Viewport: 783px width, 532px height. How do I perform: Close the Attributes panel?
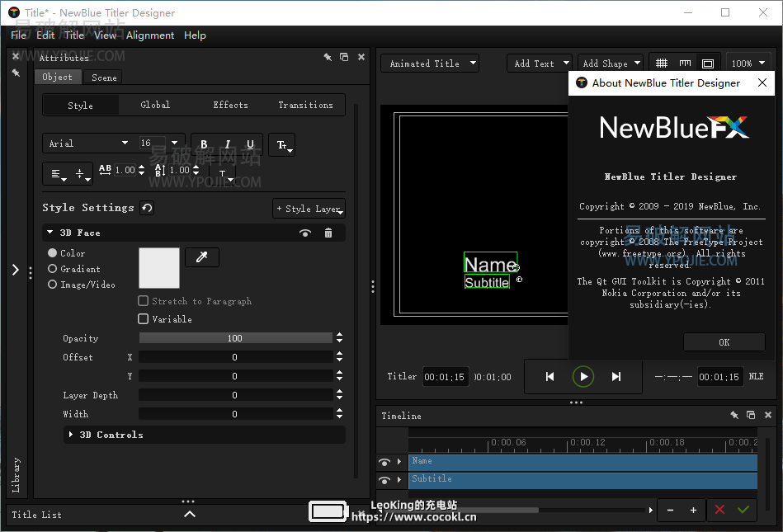(x=361, y=57)
